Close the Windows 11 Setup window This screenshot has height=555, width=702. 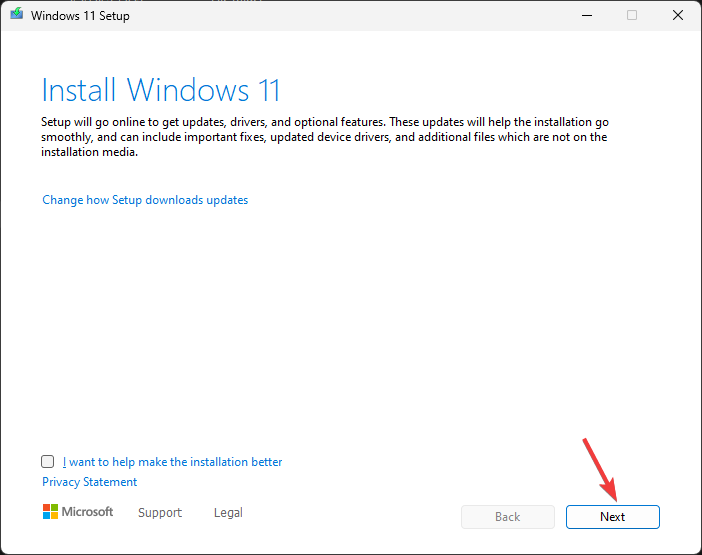point(678,15)
